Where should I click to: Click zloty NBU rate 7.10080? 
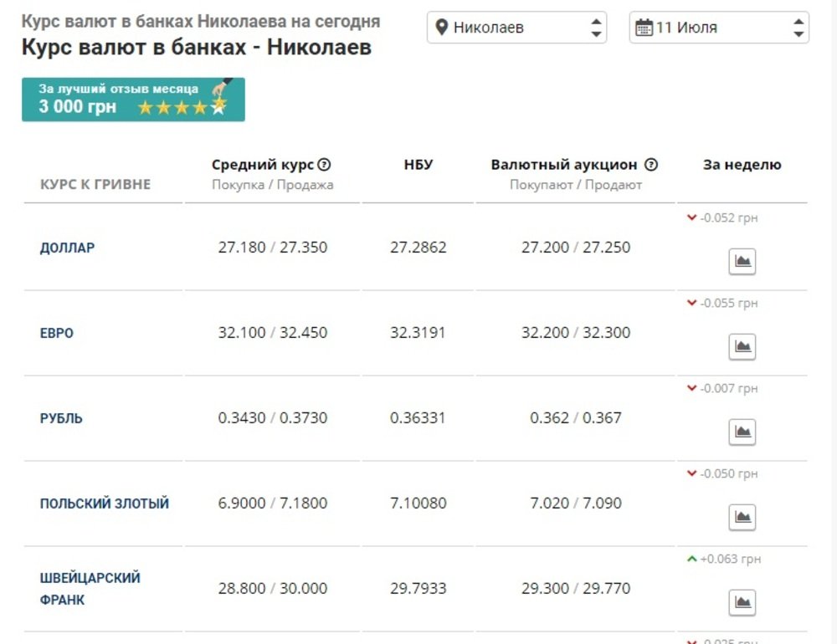[418, 503]
